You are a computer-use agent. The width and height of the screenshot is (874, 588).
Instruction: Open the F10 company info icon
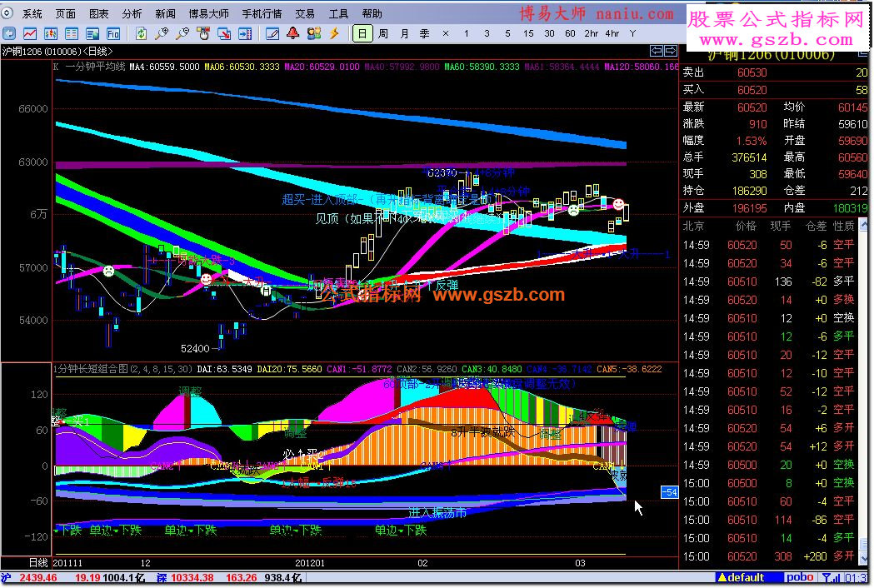tap(113, 34)
